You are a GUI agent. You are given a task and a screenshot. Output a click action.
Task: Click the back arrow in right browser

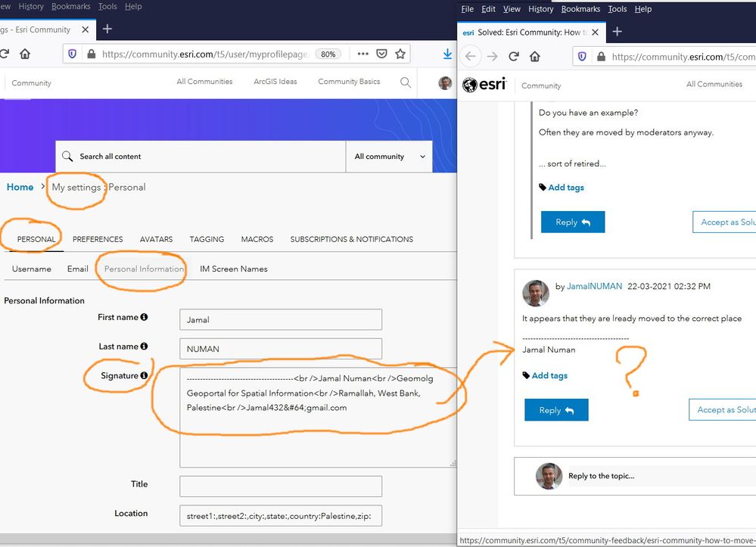click(471, 57)
